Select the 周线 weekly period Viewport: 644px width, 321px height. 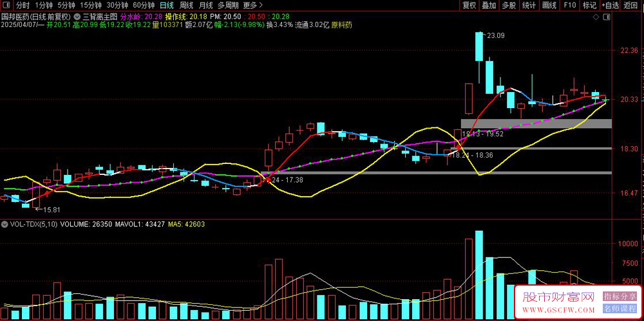click(x=187, y=5)
